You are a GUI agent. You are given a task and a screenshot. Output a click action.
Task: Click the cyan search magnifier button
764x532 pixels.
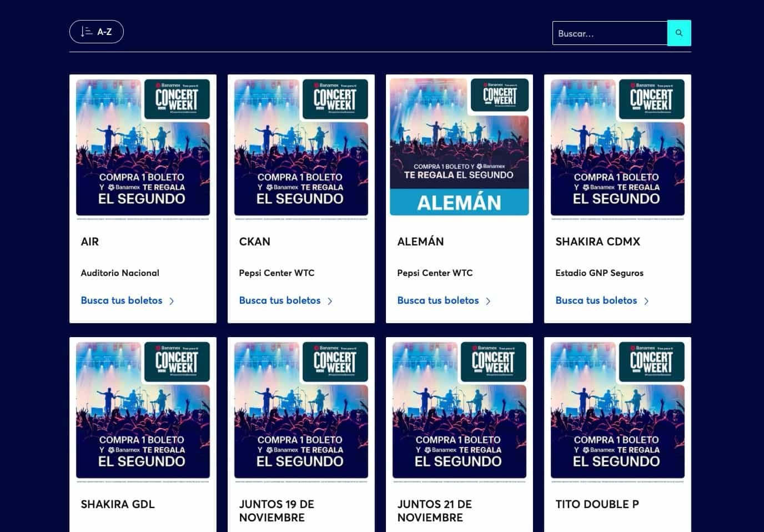tap(679, 33)
